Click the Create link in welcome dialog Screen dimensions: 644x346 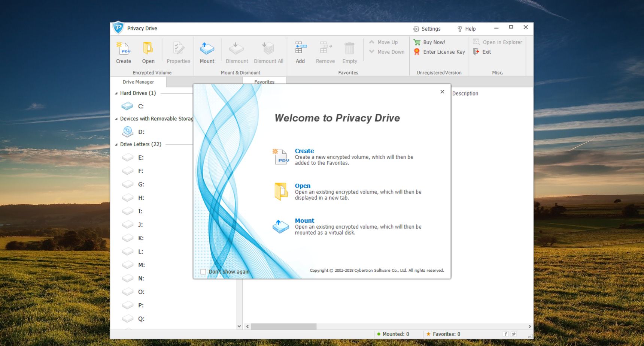coord(304,151)
